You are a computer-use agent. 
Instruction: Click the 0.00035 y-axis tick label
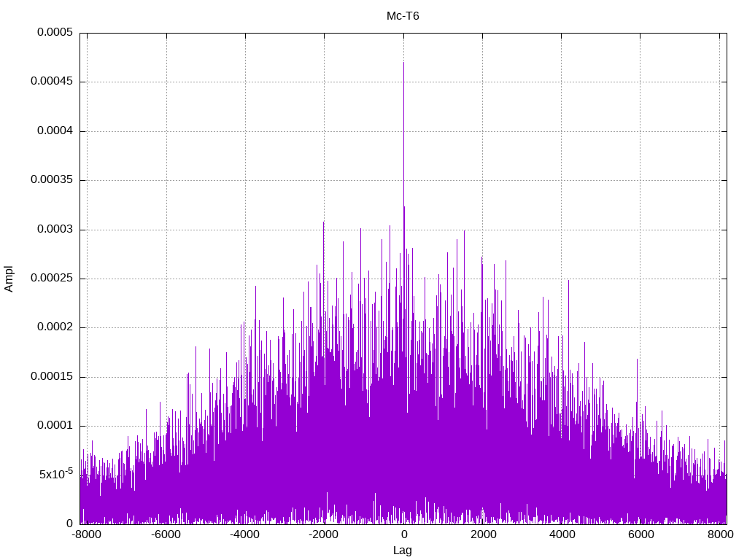point(47,180)
